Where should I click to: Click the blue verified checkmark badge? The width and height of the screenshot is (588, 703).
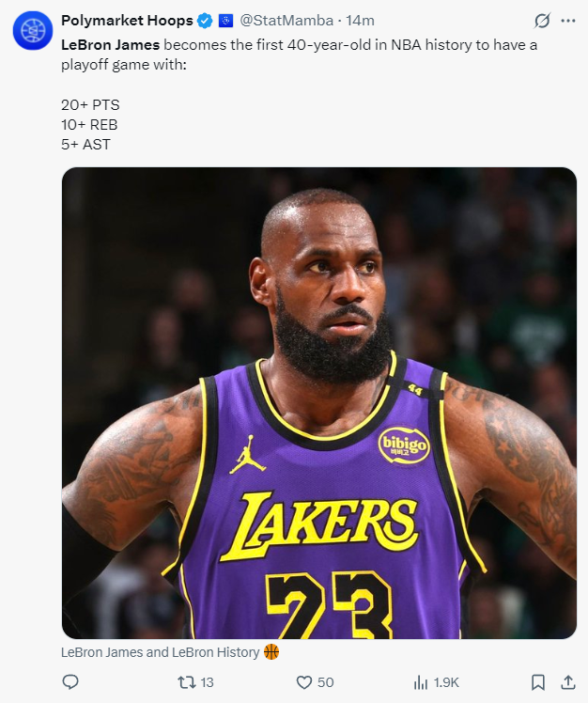click(x=206, y=21)
